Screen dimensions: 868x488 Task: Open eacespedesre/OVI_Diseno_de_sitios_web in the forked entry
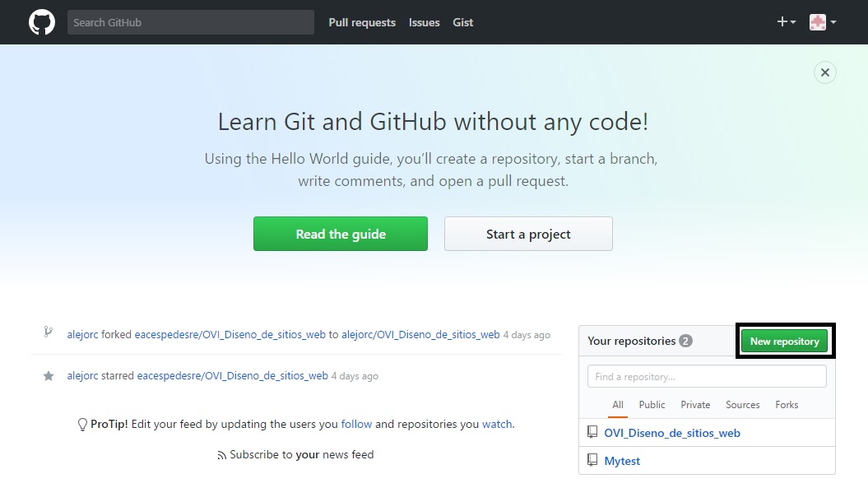click(x=230, y=335)
